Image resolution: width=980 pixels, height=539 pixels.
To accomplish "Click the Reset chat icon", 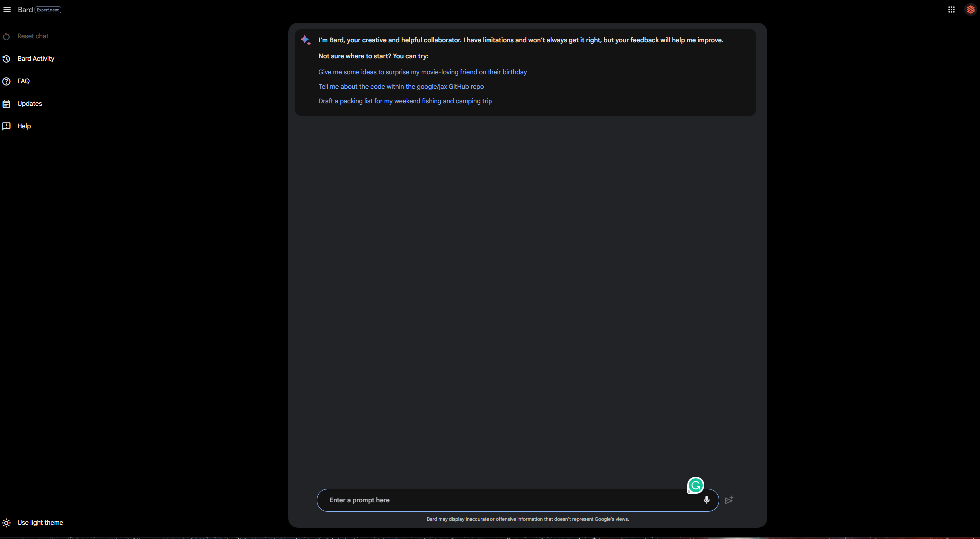I will tap(6, 36).
